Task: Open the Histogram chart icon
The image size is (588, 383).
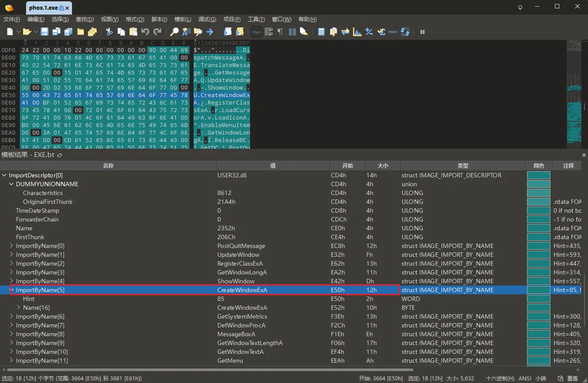Action: point(357,32)
